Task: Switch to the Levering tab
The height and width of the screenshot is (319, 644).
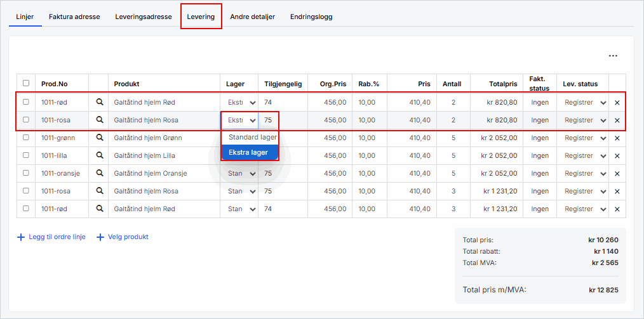Action: 201,17
